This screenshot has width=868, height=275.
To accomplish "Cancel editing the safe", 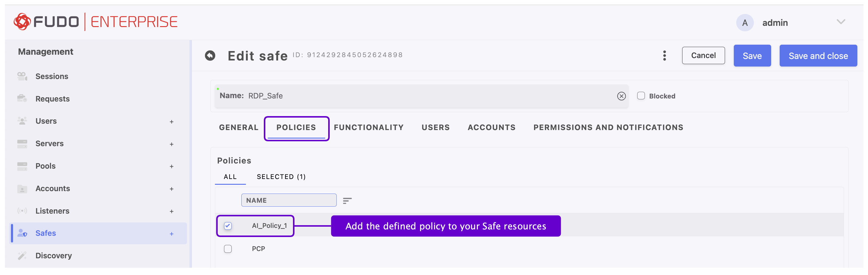I will click(703, 55).
